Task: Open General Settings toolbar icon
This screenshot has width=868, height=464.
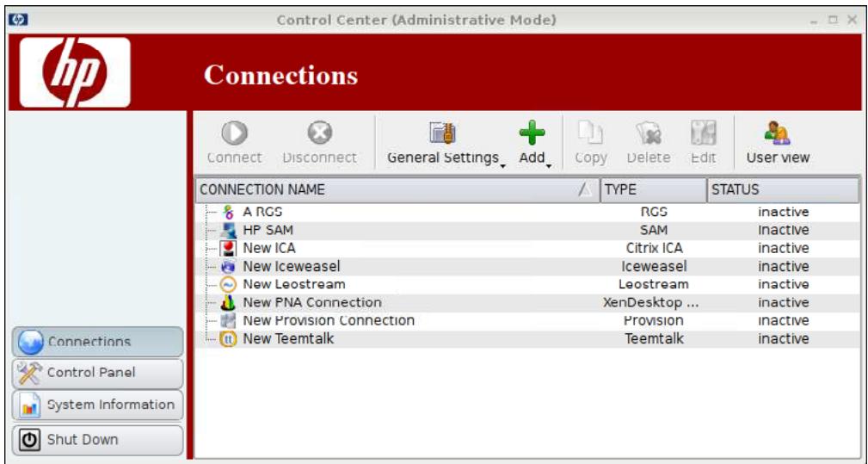Action: point(442,133)
